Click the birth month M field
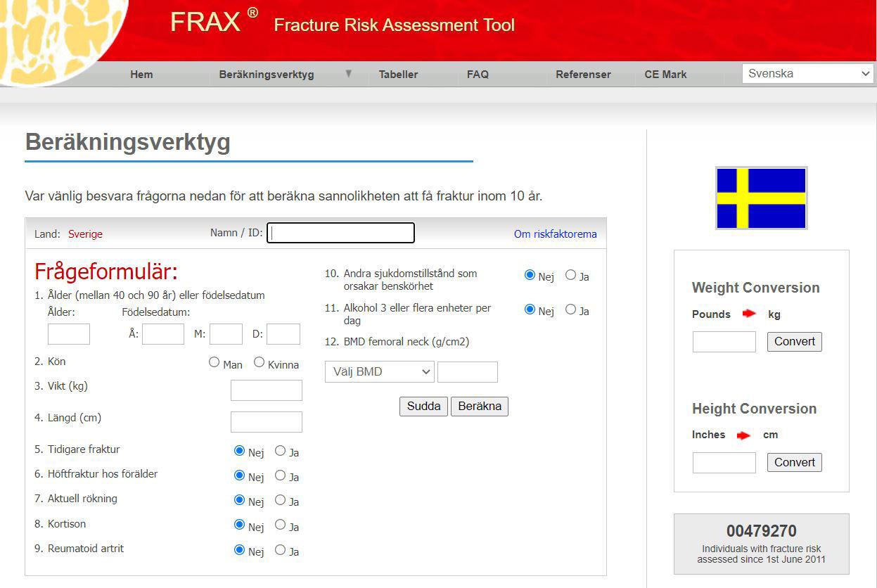 point(226,333)
